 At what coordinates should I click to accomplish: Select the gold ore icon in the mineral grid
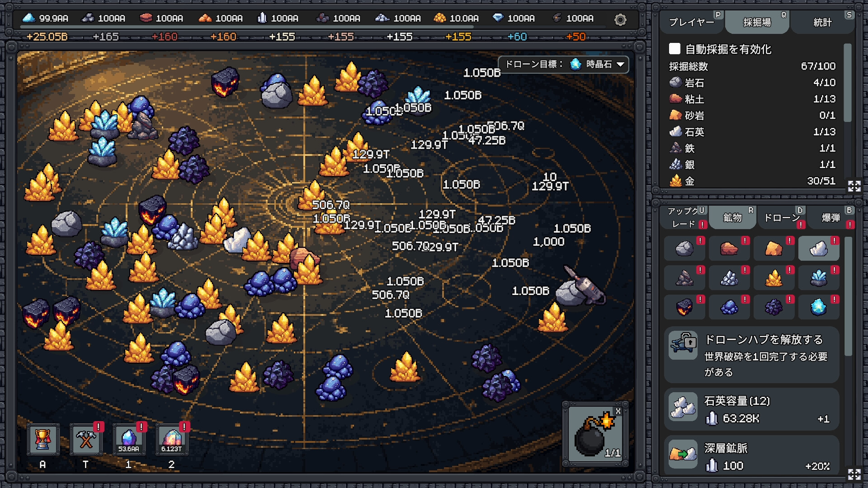tap(774, 278)
